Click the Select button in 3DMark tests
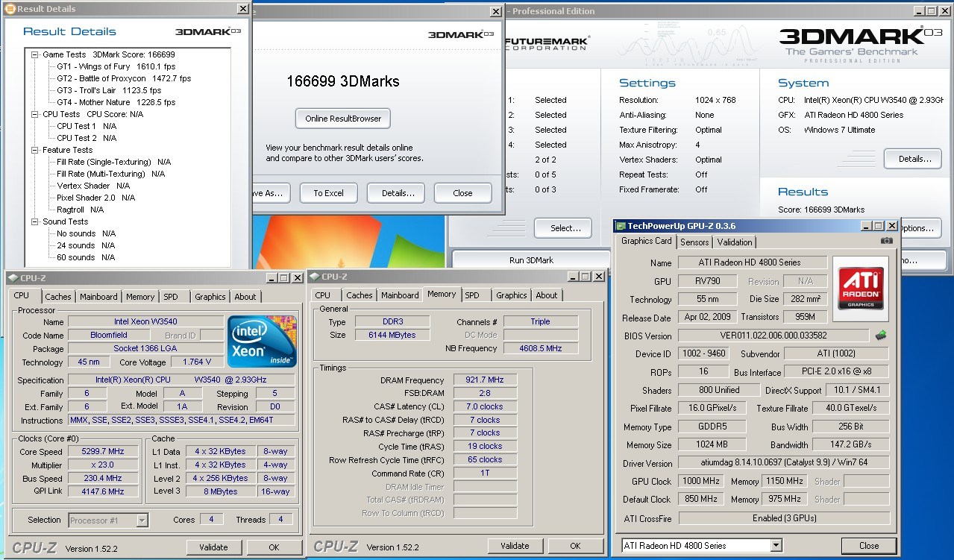 [563, 228]
